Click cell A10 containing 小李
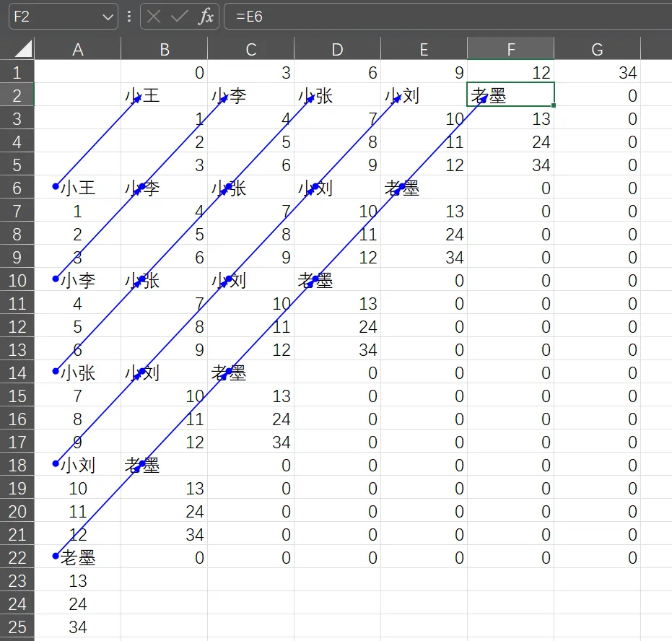672x641 pixels. click(77, 280)
